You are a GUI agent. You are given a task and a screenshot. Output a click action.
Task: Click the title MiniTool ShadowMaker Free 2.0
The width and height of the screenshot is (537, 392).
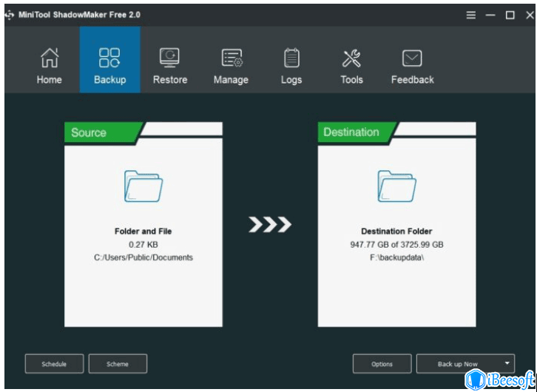(x=79, y=15)
